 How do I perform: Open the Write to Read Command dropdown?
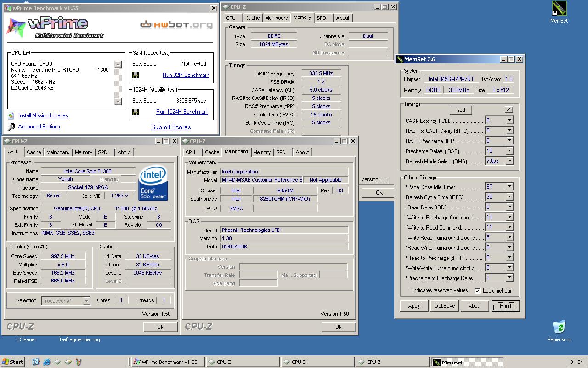click(x=509, y=227)
